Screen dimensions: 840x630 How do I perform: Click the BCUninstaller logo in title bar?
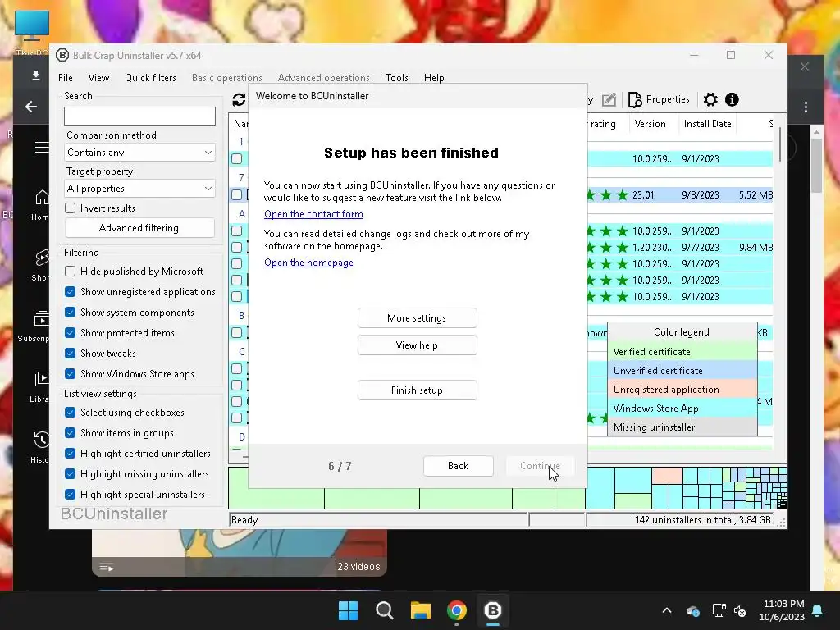[62, 55]
